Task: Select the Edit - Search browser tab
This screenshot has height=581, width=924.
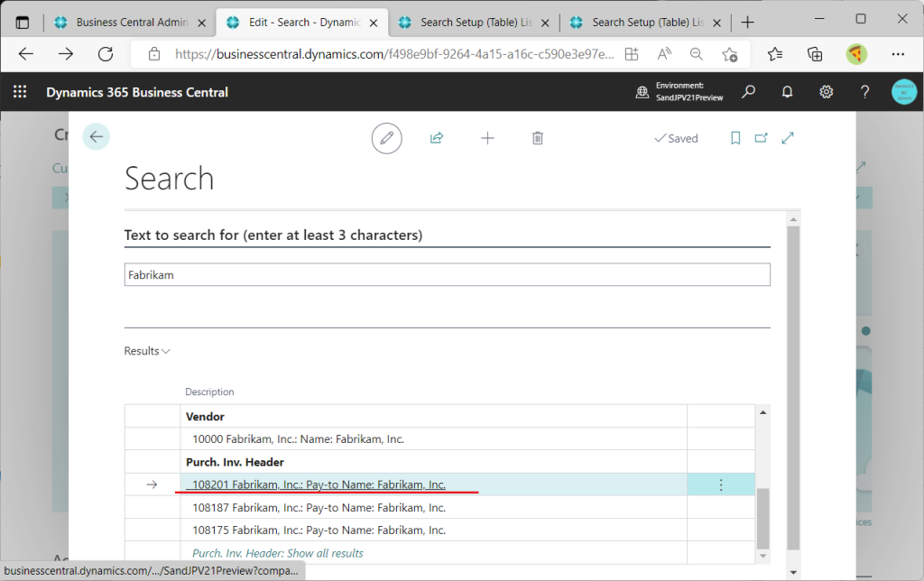Action: click(304, 23)
